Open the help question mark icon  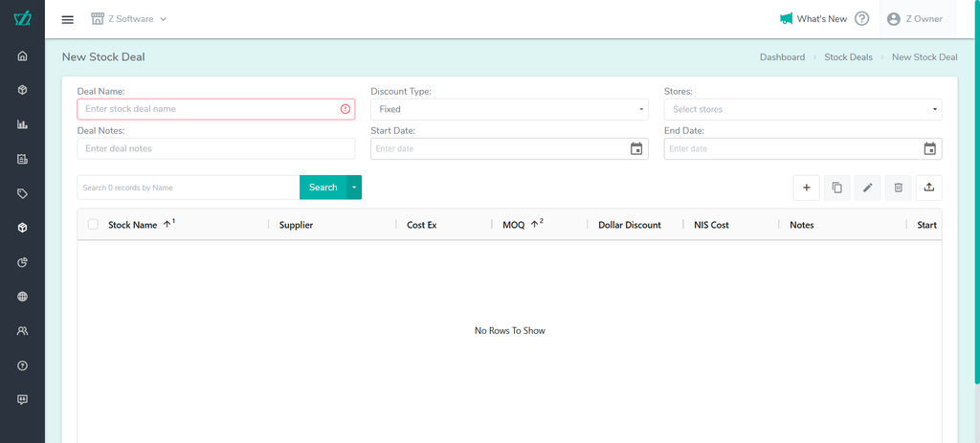(x=861, y=19)
